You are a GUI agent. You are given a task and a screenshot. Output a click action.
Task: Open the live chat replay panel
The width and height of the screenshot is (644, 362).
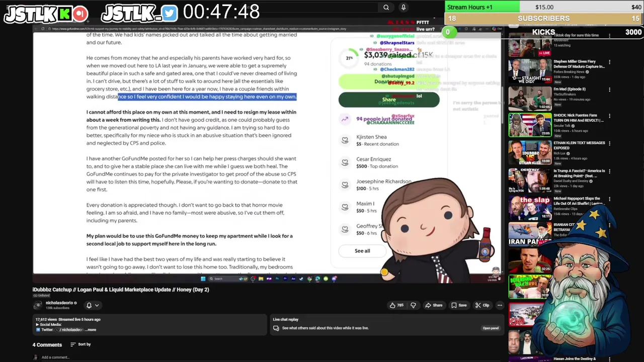tap(491, 328)
